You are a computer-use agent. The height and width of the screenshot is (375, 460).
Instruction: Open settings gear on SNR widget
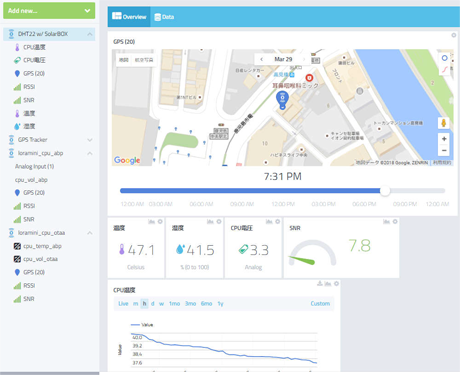[395, 222]
